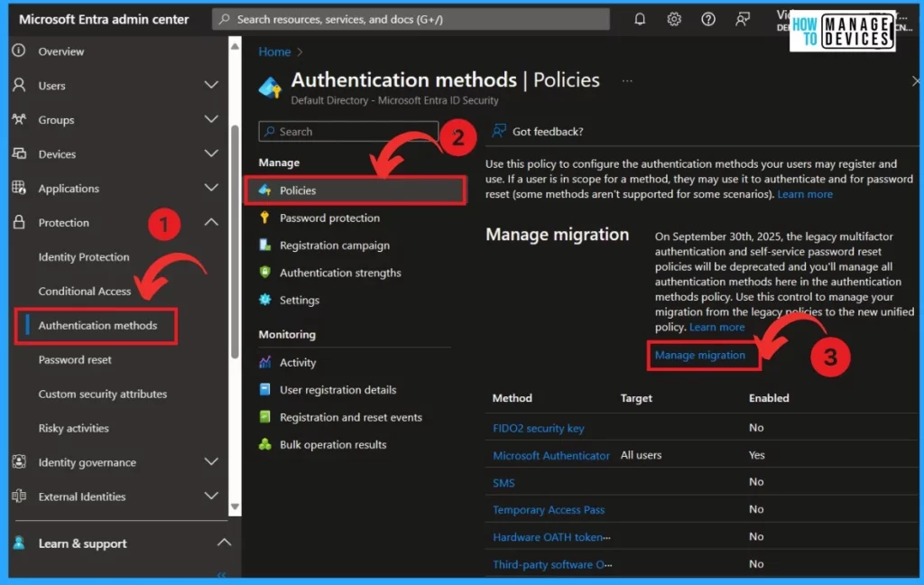The image size is (924, 585).
Task: Open the notifications bell icon
Action: 640,20
